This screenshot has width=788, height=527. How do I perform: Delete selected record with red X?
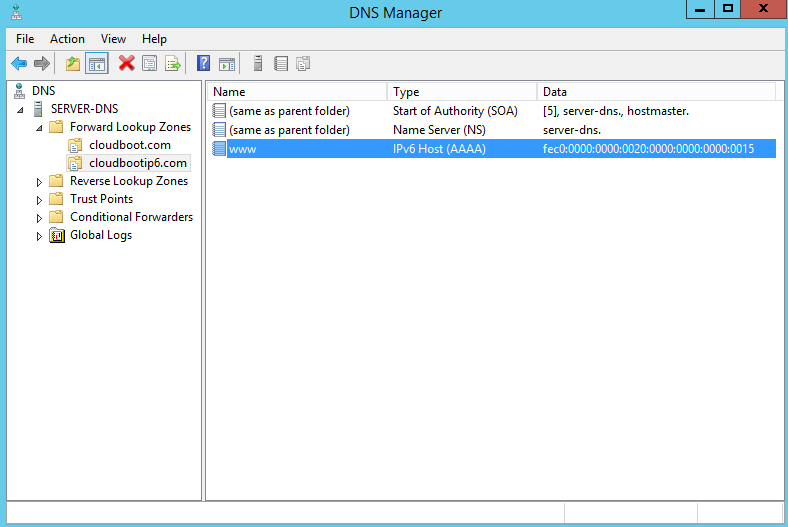pos(127,64)
